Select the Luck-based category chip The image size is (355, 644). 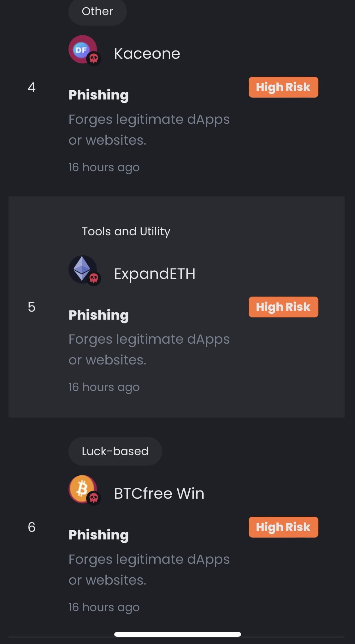click(x=115, y=451)
